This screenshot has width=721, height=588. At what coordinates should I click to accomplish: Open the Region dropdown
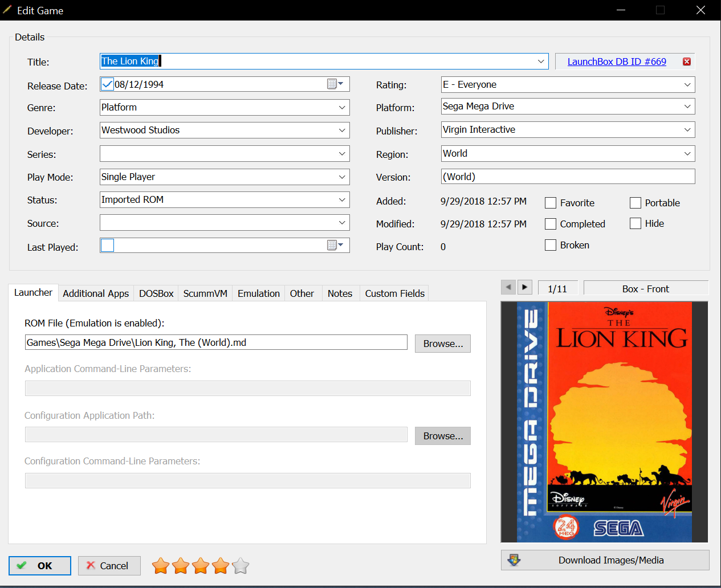687,153
